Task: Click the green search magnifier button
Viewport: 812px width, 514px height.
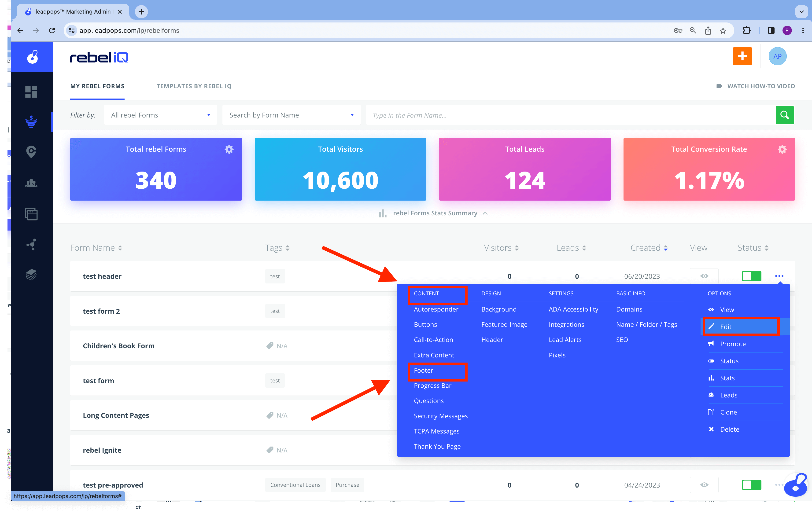Action: tap(784, 115)
